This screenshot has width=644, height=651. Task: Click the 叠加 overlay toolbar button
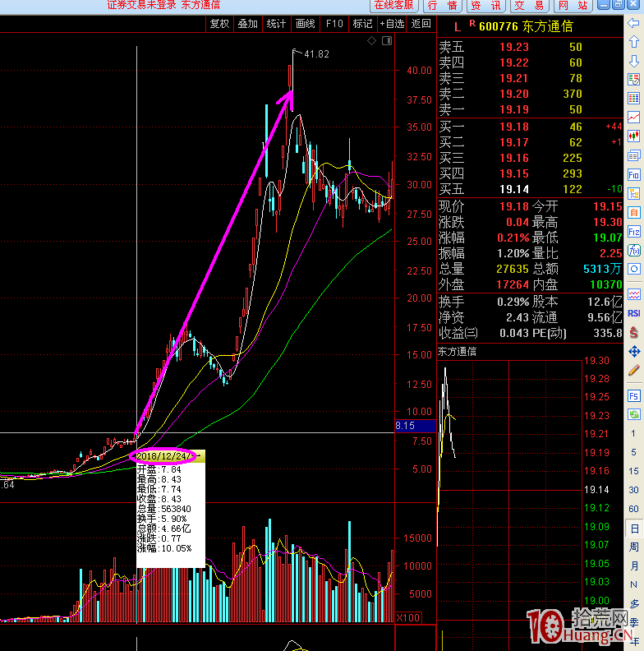(248, 24)
